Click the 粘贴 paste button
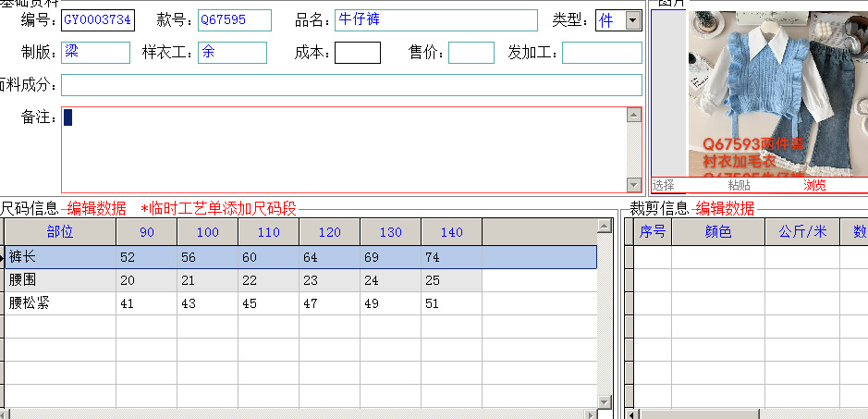 [739, 185]
